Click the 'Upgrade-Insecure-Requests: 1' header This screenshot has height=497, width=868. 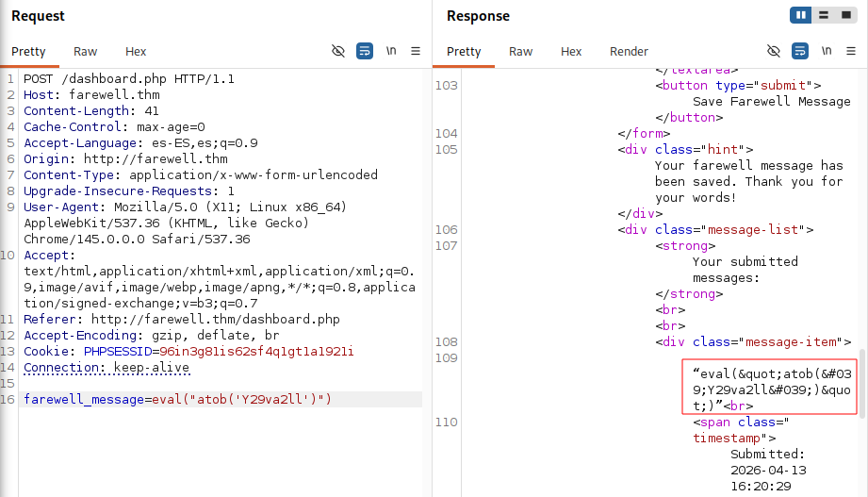point(129,191)
